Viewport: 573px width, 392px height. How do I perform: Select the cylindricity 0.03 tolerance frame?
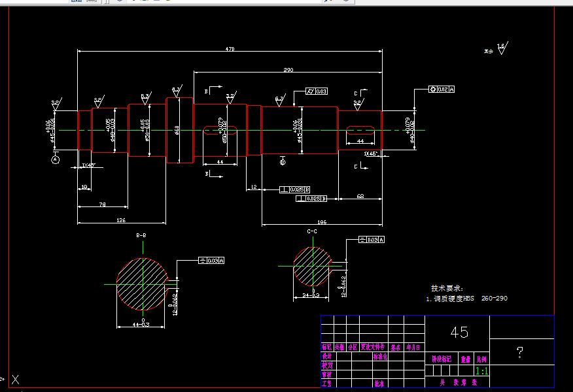click(x=317, y=91)
